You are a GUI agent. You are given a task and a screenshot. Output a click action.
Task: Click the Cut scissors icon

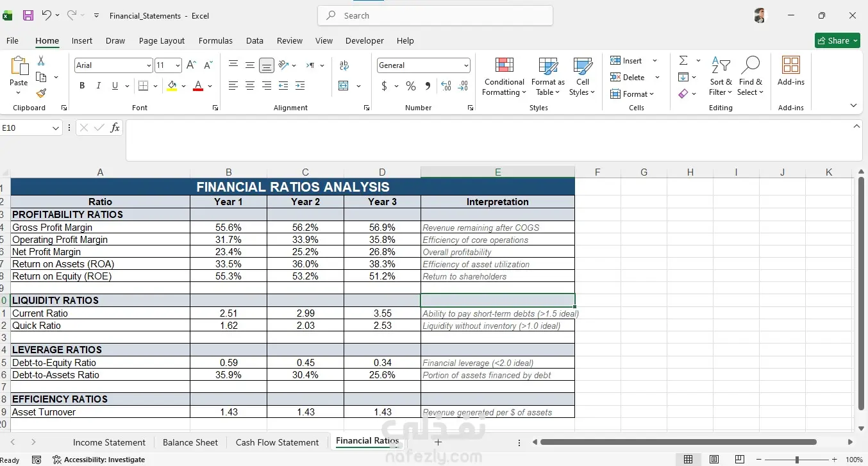coord(41,61)
